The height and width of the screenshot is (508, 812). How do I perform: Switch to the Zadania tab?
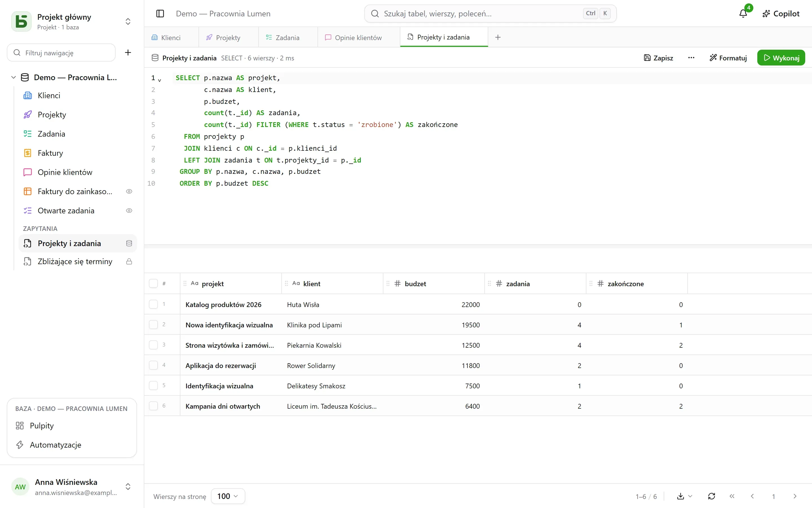[x=288, y=38]
